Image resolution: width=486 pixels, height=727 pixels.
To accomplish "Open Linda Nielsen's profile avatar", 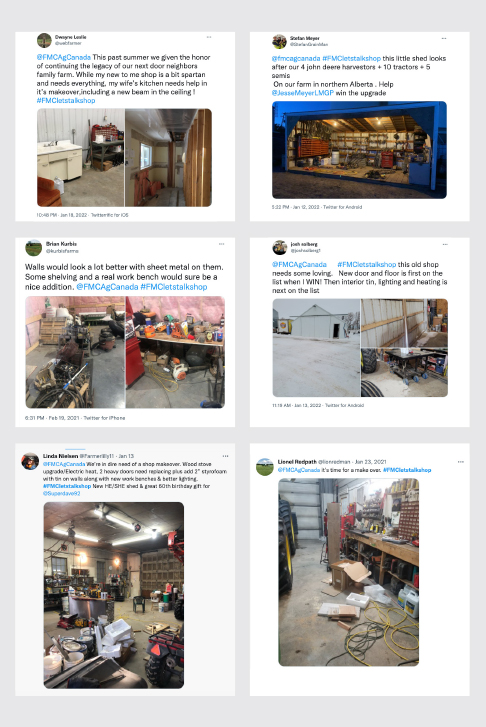I will 30,461.
